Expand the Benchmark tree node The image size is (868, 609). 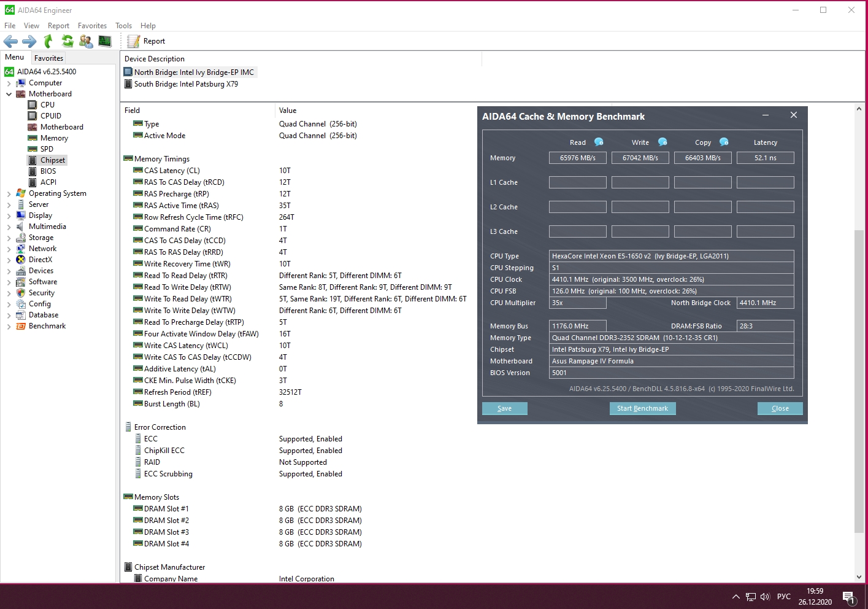[9, 327]
